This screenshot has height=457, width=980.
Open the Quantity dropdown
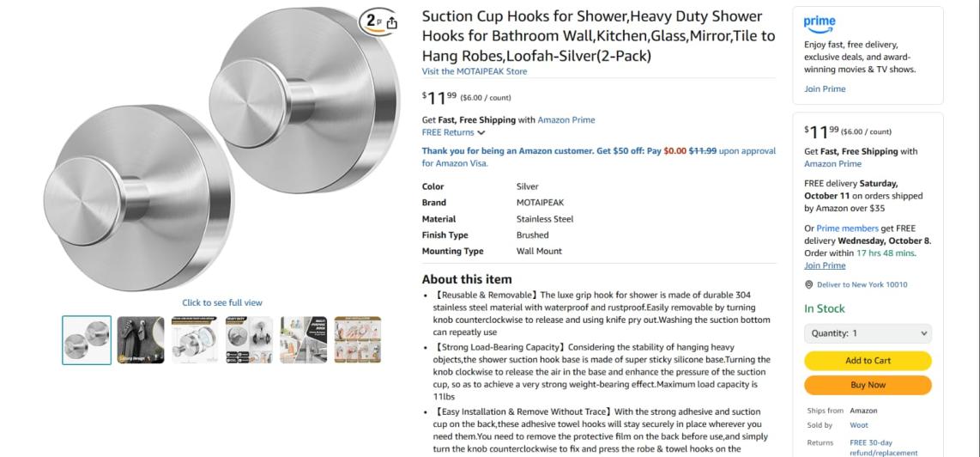pyautogui.click(x=868, y=333)
